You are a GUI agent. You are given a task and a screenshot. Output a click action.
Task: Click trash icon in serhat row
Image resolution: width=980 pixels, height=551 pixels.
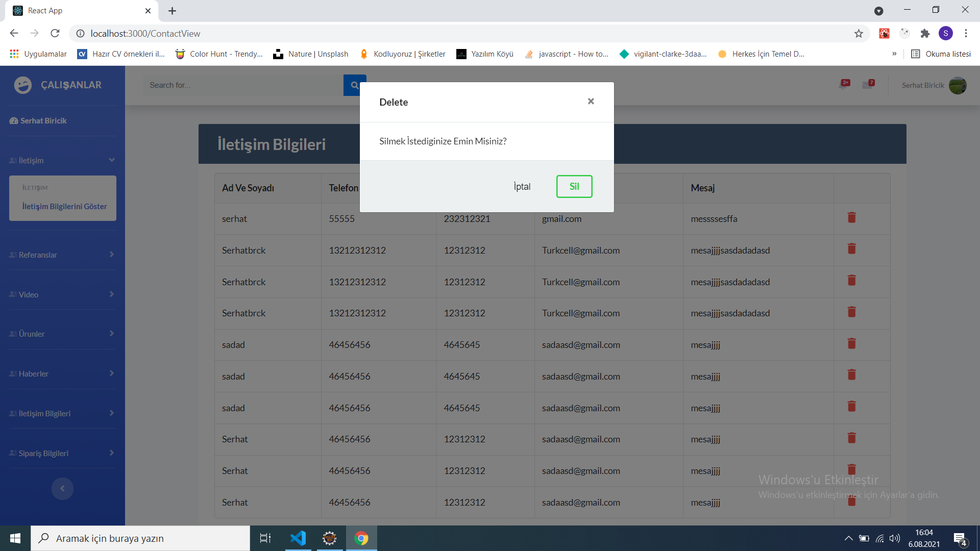point(851,218)
